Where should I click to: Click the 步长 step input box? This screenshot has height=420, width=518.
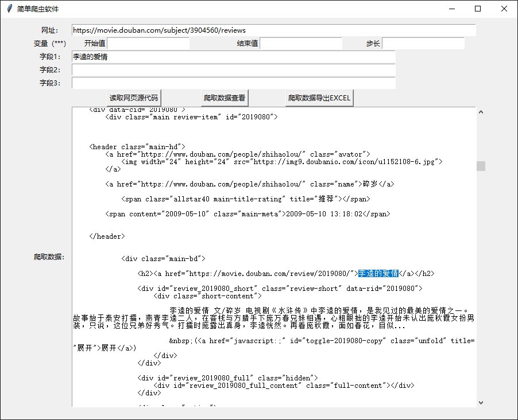pos(423,44)
